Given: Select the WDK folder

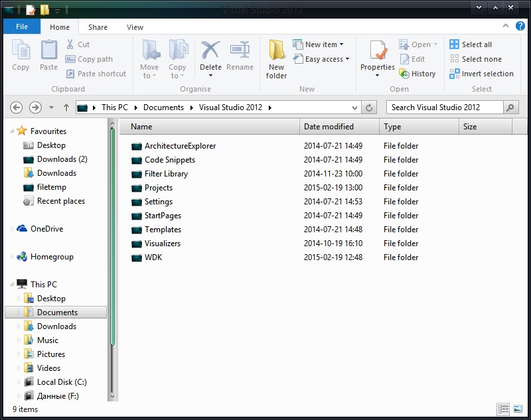Looking at the screenshot, I should click(153, 257).
